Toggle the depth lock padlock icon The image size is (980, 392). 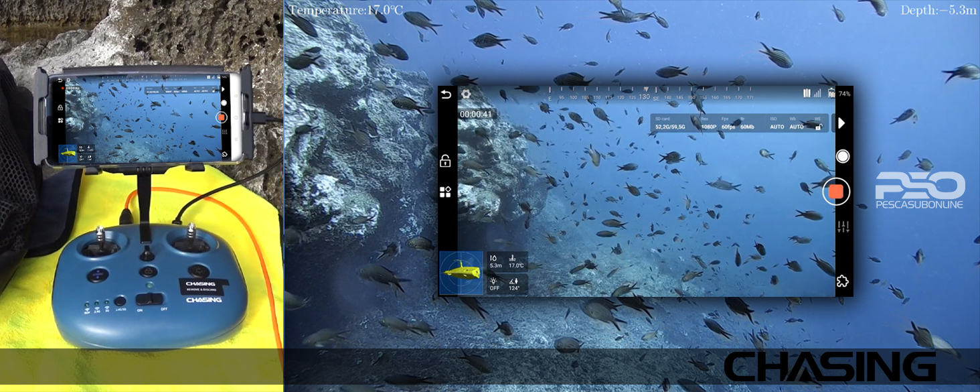pos(445,161)
